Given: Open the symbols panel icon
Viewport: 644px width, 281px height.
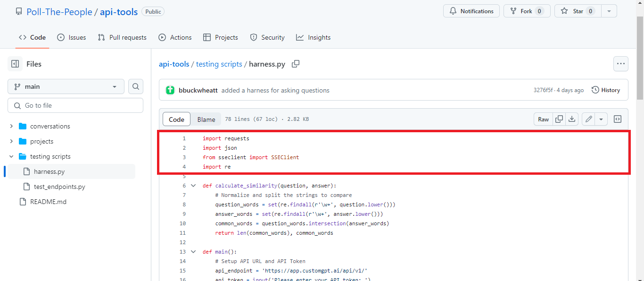Looking at the screenshot, I should 618,119.
